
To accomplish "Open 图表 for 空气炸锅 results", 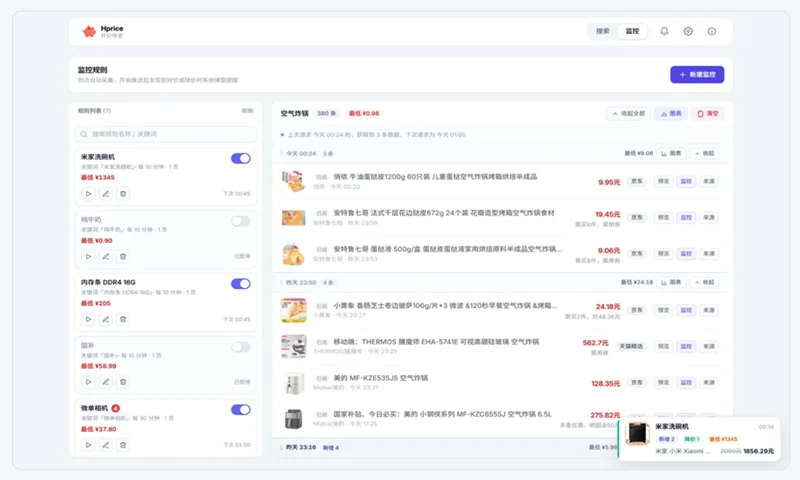I will pyautogui.click(x=671, y=114).
